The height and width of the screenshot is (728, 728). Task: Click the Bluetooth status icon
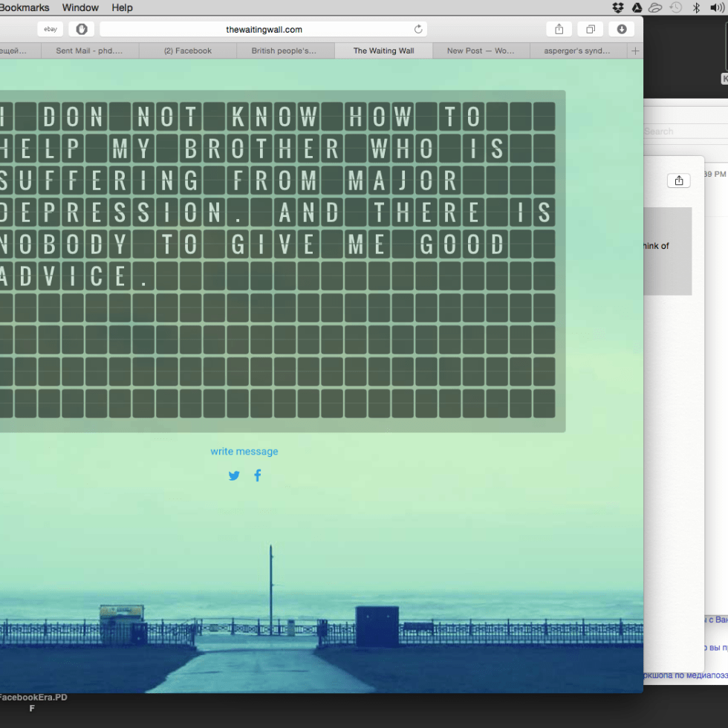696,7
